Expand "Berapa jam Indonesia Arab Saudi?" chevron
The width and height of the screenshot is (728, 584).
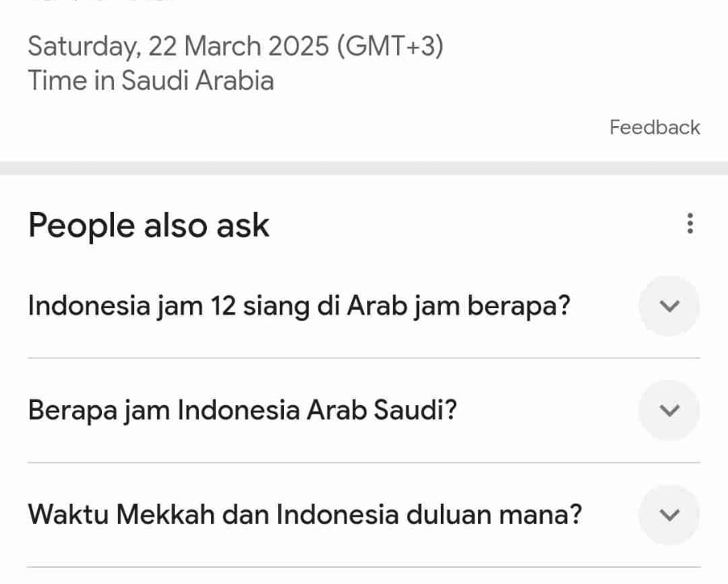pyautogui.click(x=669, y=410)
